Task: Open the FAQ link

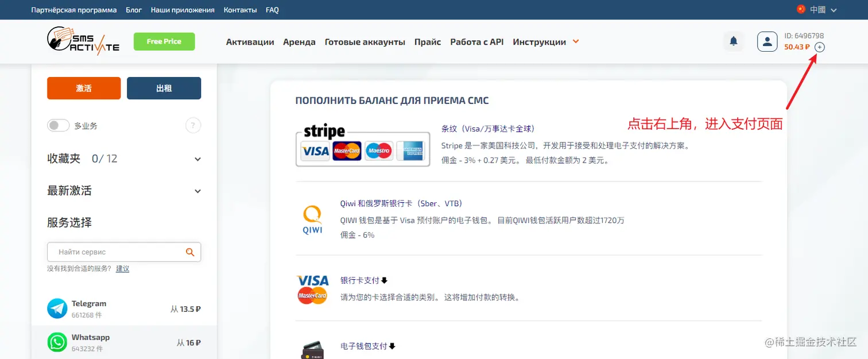Action: coord(272,10)
